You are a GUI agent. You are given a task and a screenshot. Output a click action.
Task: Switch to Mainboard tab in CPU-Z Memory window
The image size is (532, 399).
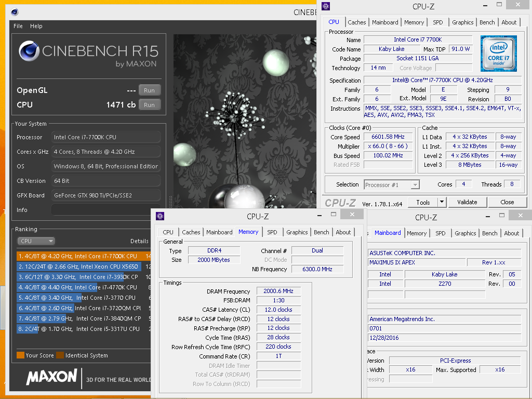point(219,232)
